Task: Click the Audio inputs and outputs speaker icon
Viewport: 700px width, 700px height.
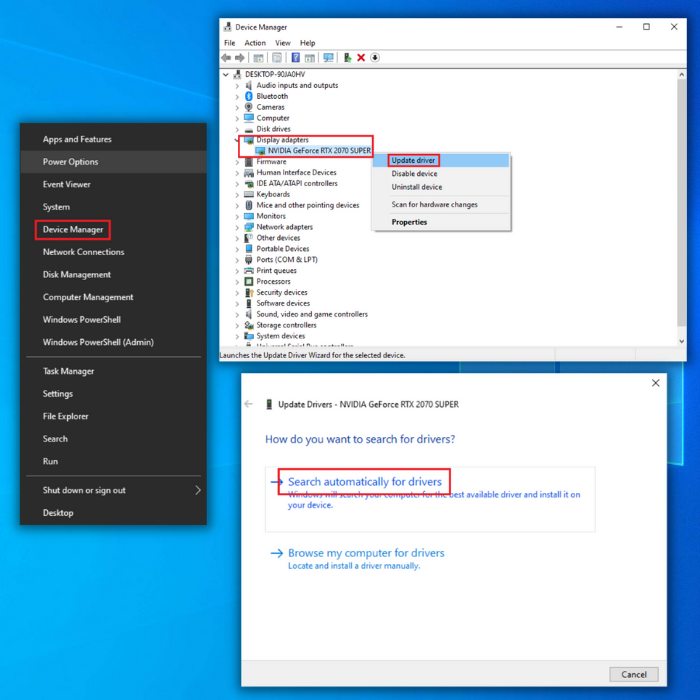Action: click(x=249, y=85)
